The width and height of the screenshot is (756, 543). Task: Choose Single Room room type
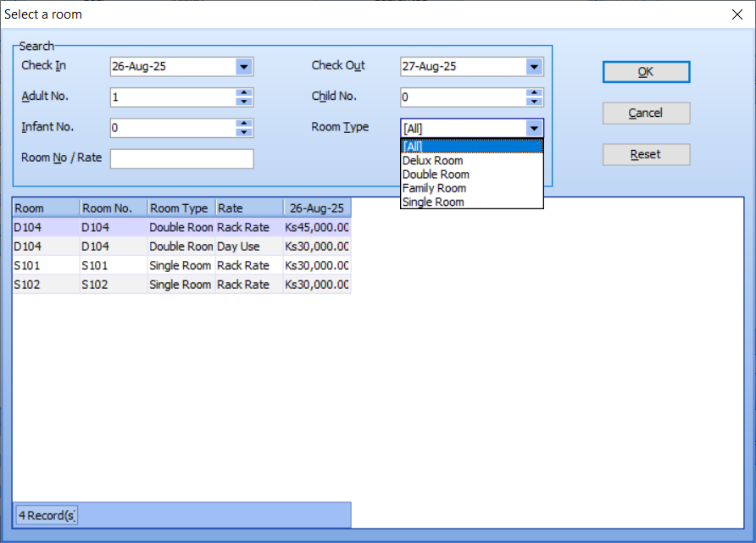pyautogui.click(x=435, y=202)
